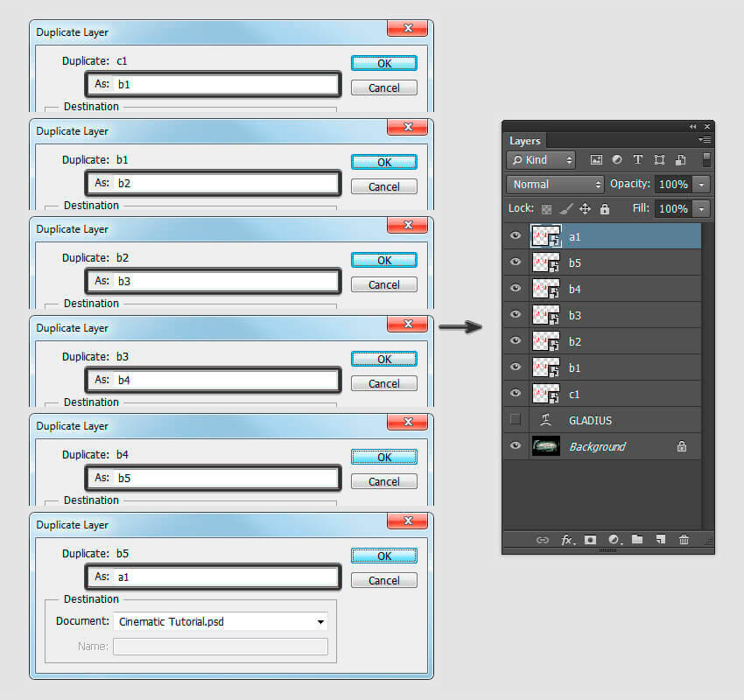Hide the c1 layer
Viewport: 744px width, 700px height.
click(x=516, y=393)
